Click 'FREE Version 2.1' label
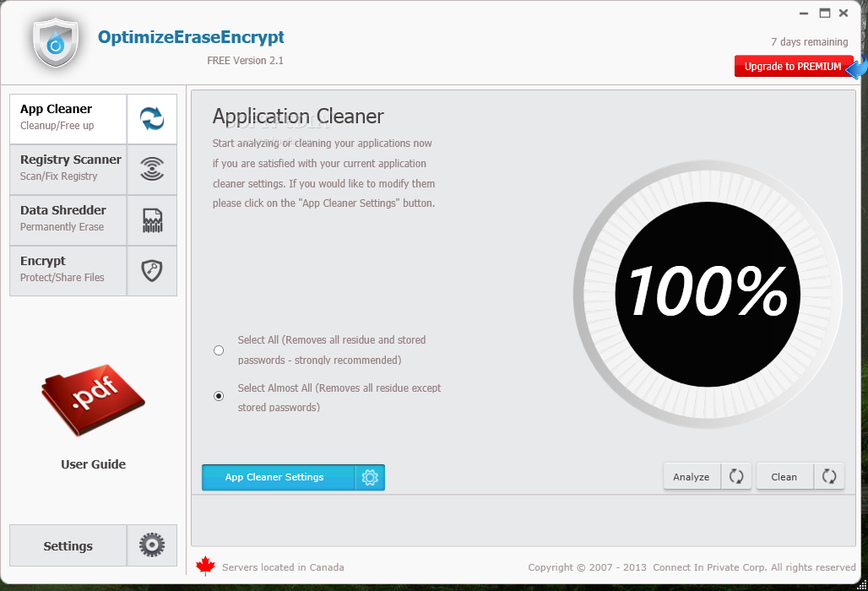This screenshot has height=591, width=868. click(x=245, y=60)
